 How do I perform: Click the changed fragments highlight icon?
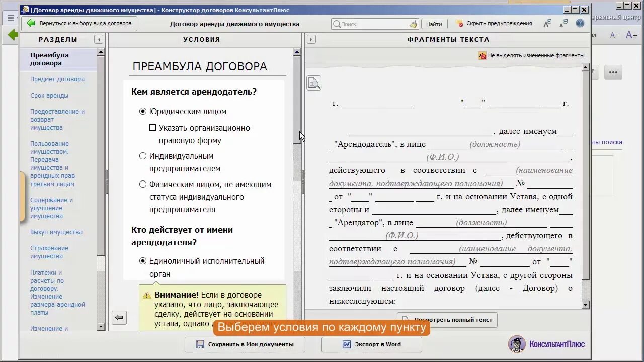pos(482,56)
